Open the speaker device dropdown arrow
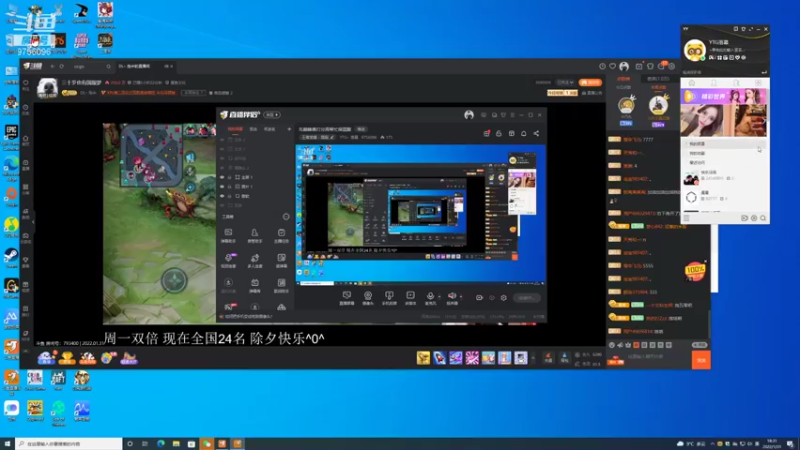Screen dimensions: 800x450 461,296
